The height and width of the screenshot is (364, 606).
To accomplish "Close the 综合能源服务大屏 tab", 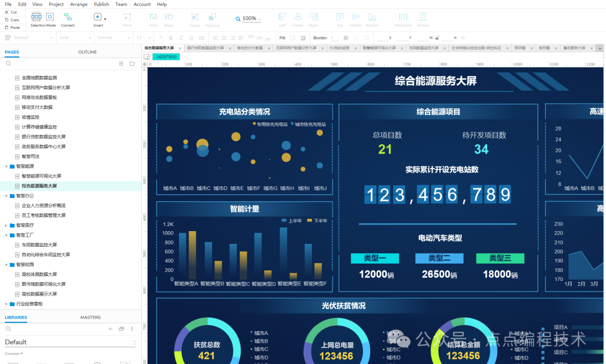I will 180,48.
